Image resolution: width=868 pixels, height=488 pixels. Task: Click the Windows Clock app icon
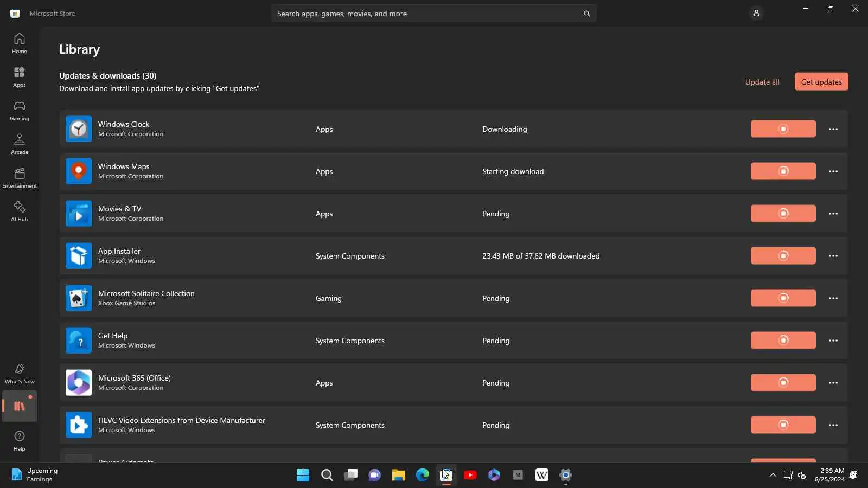click(x=79, y=129)
